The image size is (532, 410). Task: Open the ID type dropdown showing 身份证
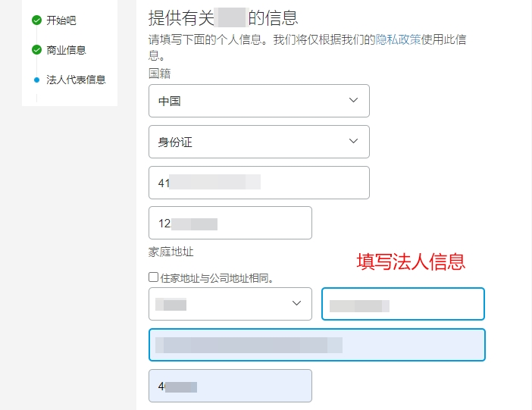click(259, 142)
